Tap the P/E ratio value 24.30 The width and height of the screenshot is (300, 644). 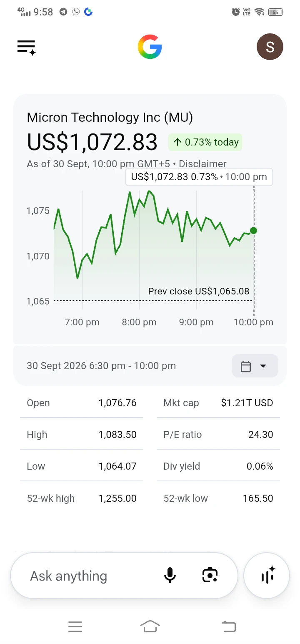click(x=261, y=435)
